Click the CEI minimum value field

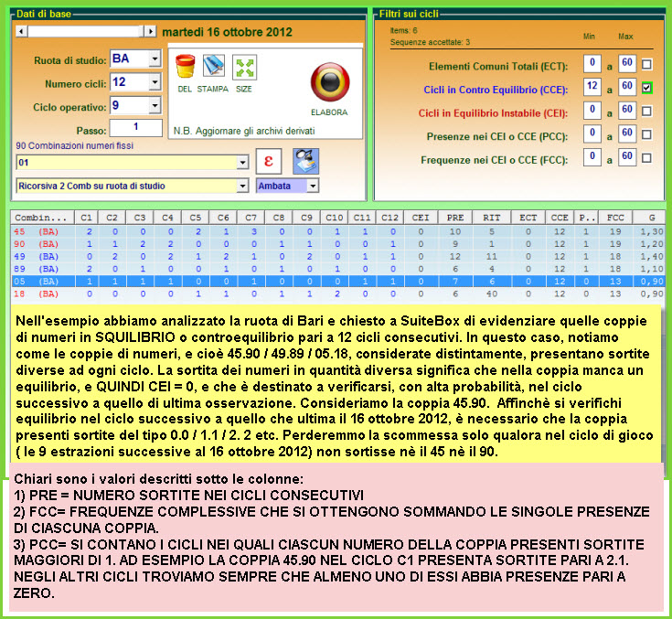coord(592,110)
